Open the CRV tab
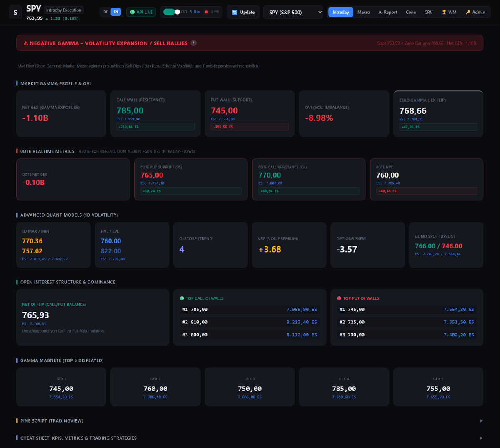 coord(428,12)
